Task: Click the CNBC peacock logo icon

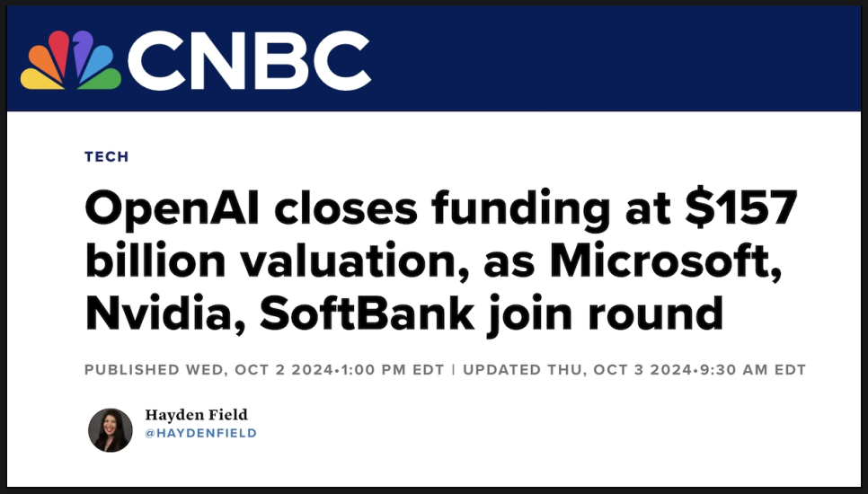Action: [x=71, y=60]
